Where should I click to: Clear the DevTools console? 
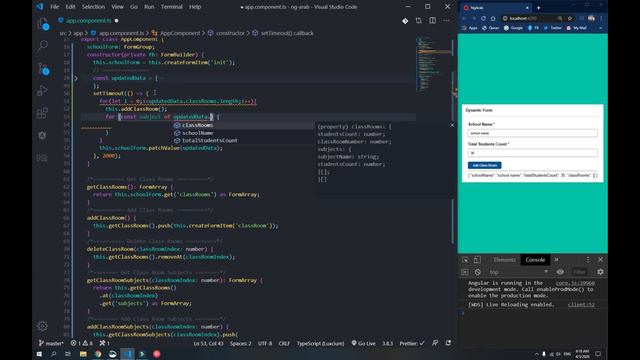point(478,272)
